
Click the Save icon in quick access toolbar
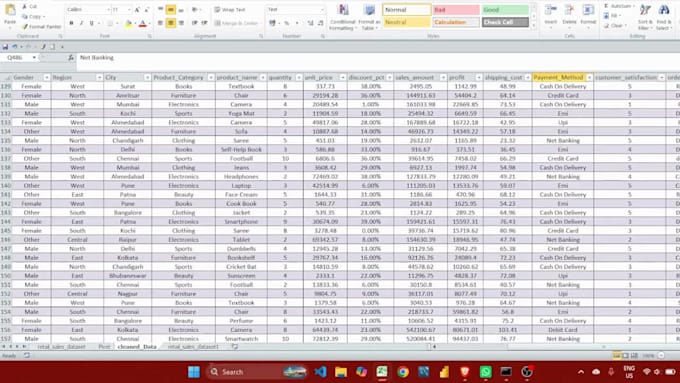click(x=5, y=46)
